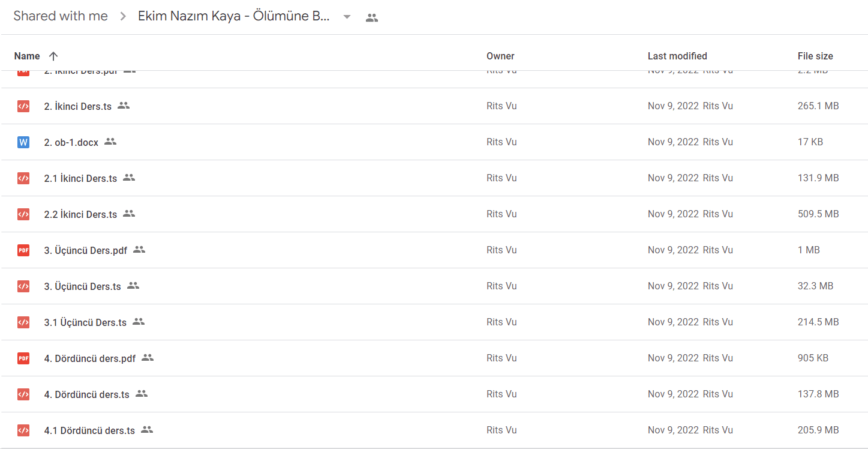Sort by Last modified column header

pos(677,56)
